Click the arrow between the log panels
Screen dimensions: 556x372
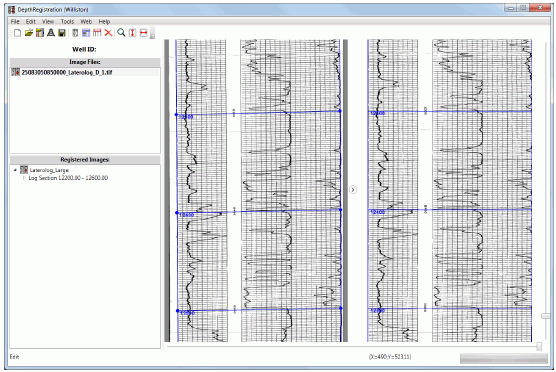pyautogui.click(x=353, y=190)
